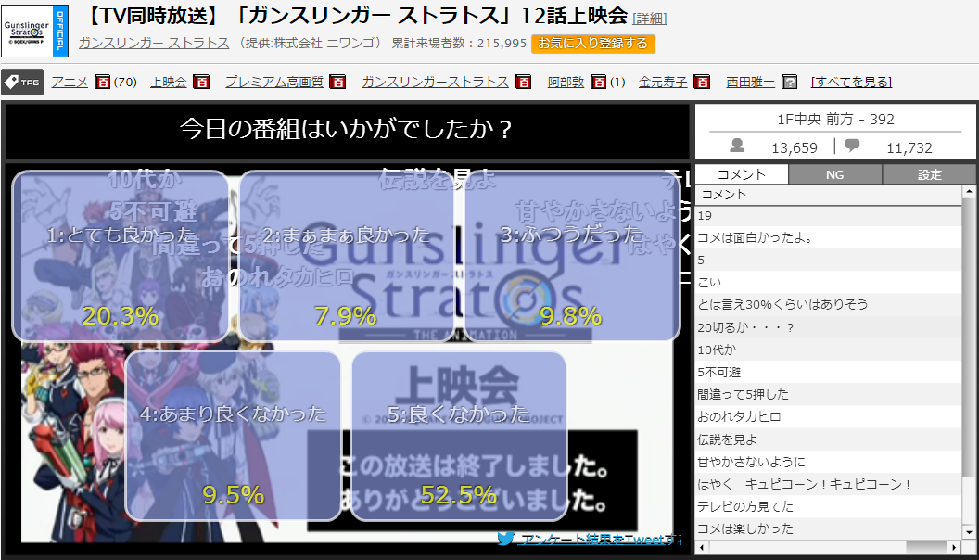Screen dimensions: 979x560
Task: Click the お気に入り登録する button
Action: tap(593, 44)
